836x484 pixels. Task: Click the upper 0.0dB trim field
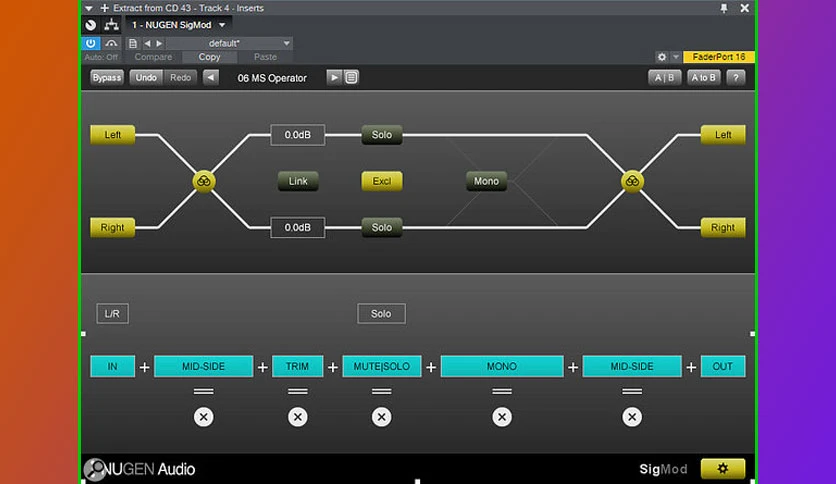tap(298, 135)
